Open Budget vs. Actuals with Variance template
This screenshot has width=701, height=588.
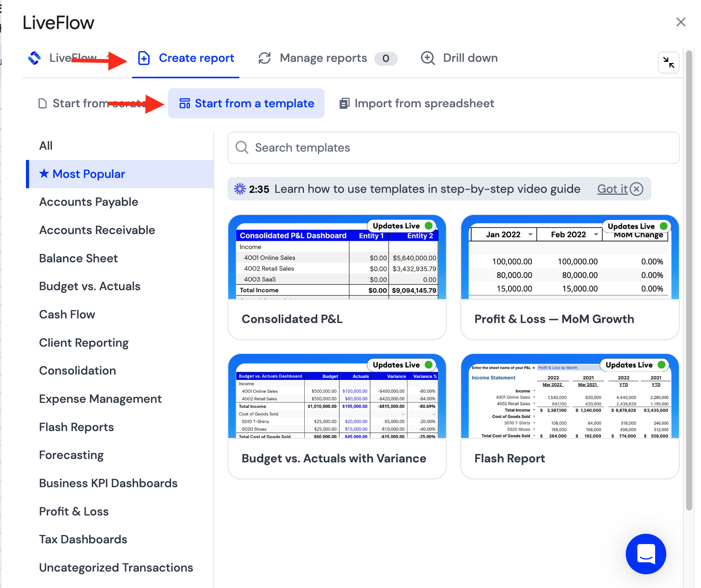click(x=337, y=416)
